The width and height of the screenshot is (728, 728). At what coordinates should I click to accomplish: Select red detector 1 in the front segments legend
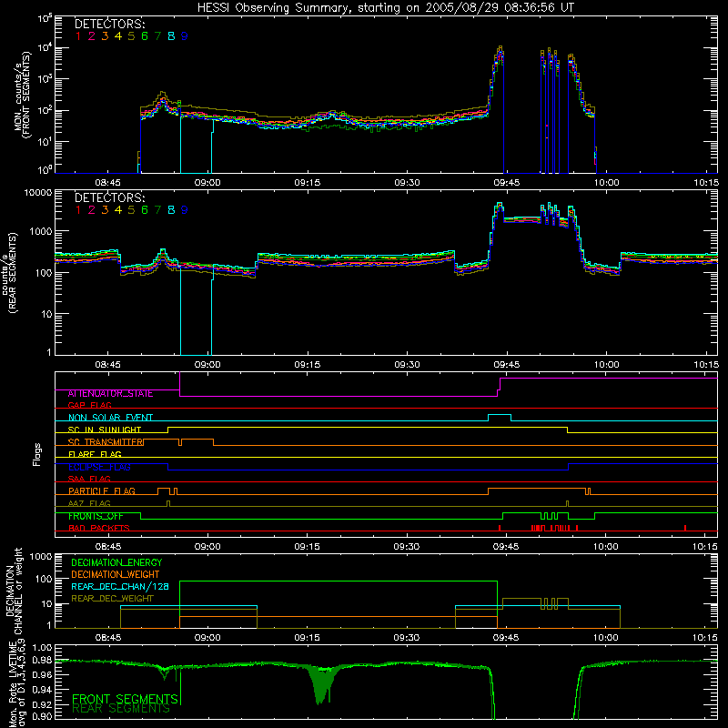click(78, 36)
